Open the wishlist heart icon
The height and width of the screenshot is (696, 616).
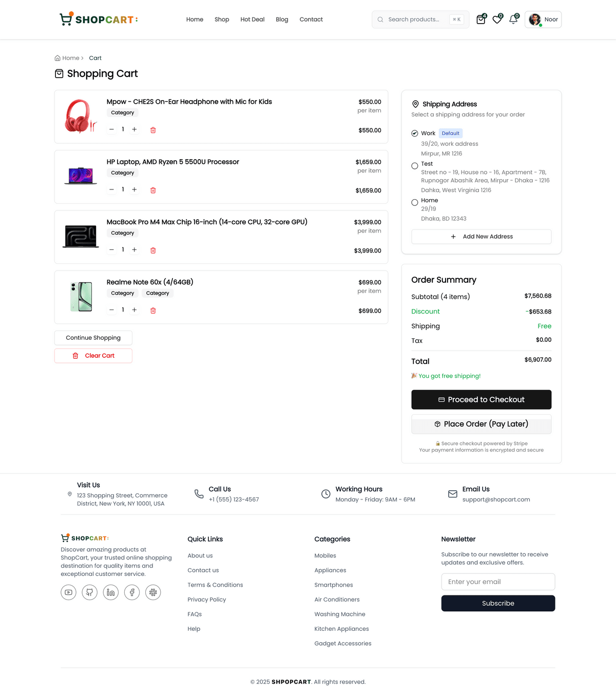497,20
